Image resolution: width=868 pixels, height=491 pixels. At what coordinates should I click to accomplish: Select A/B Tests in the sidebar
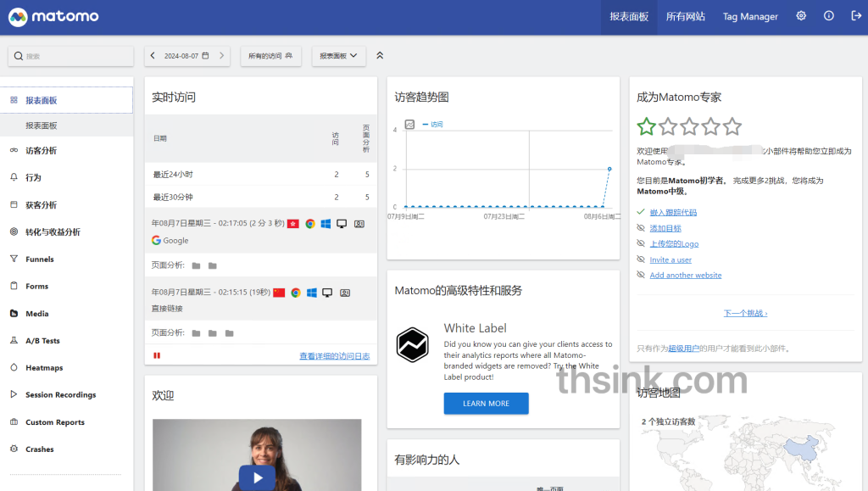44,340
